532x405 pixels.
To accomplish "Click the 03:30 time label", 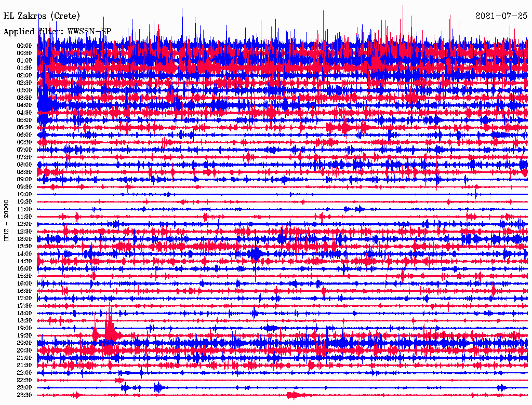I will pyautogui.click(x=24, y=98).
